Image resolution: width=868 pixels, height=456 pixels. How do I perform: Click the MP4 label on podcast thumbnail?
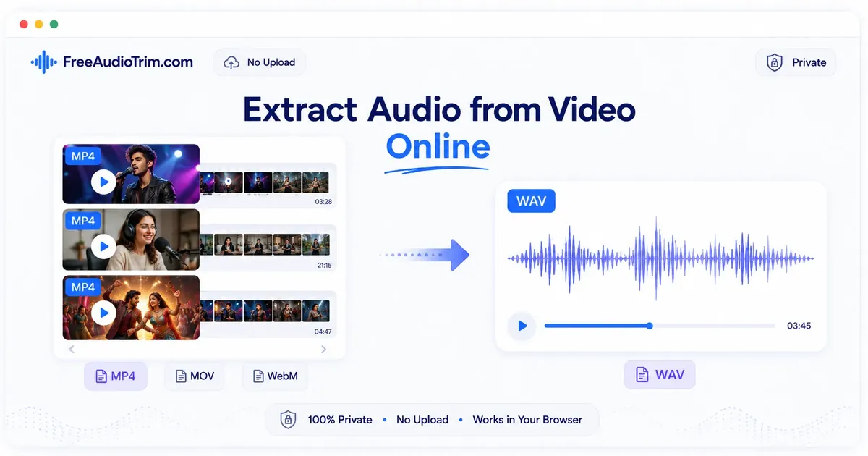pyautogui.click(x=83, y=221)
